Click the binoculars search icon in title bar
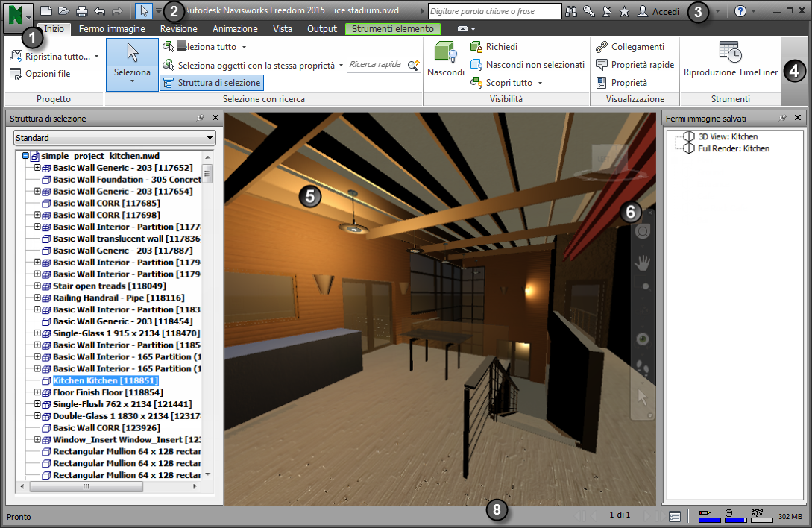 click(x=571, y=11)
